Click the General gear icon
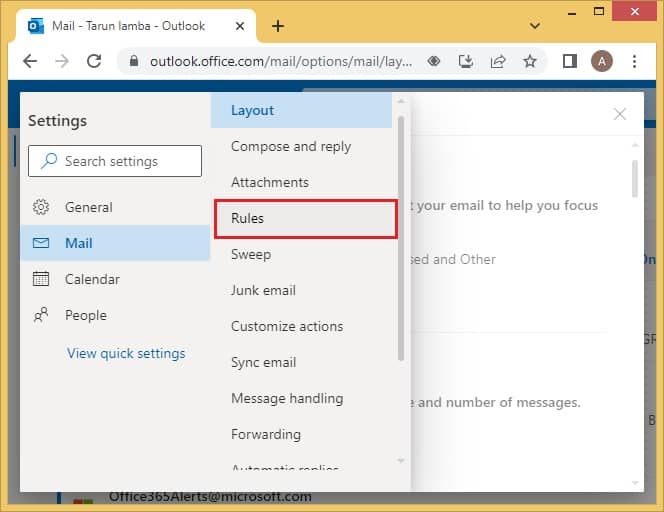Viewport: 664px width, 512px height. 41,207
